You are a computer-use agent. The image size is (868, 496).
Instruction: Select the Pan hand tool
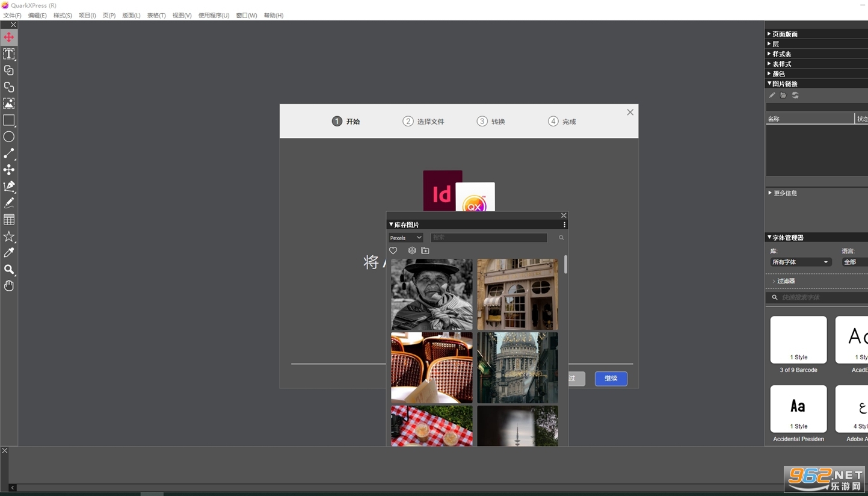[x=9, y=286]
